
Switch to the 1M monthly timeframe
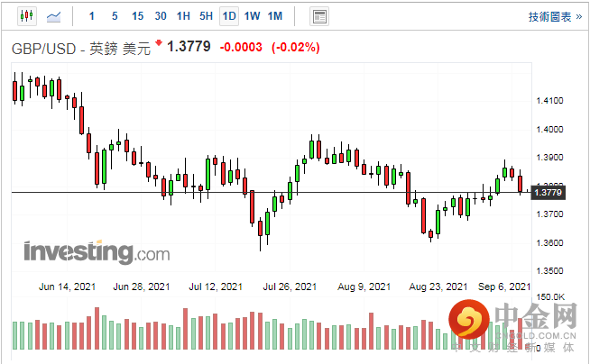pyautogui.click(x=275, y=16)
